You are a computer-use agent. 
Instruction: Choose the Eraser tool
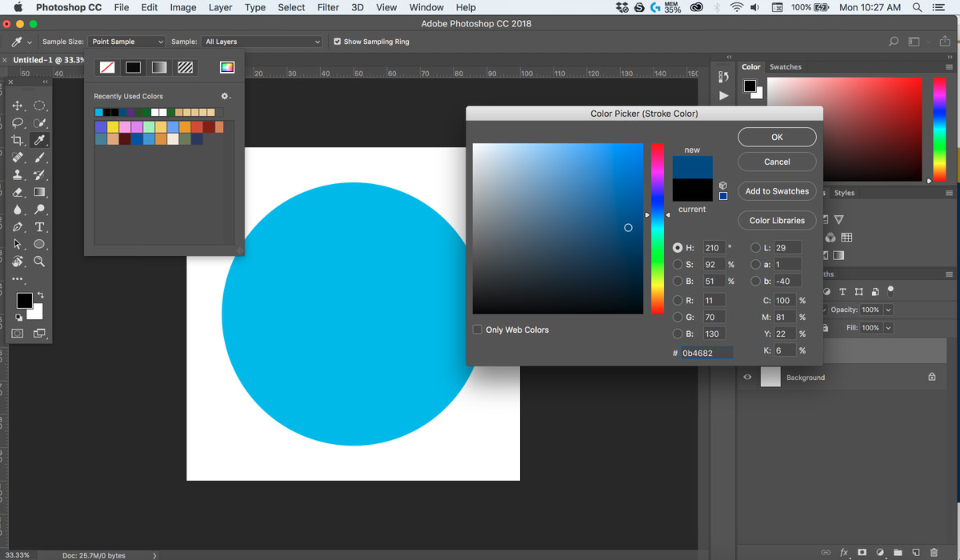tap(18, 192)
